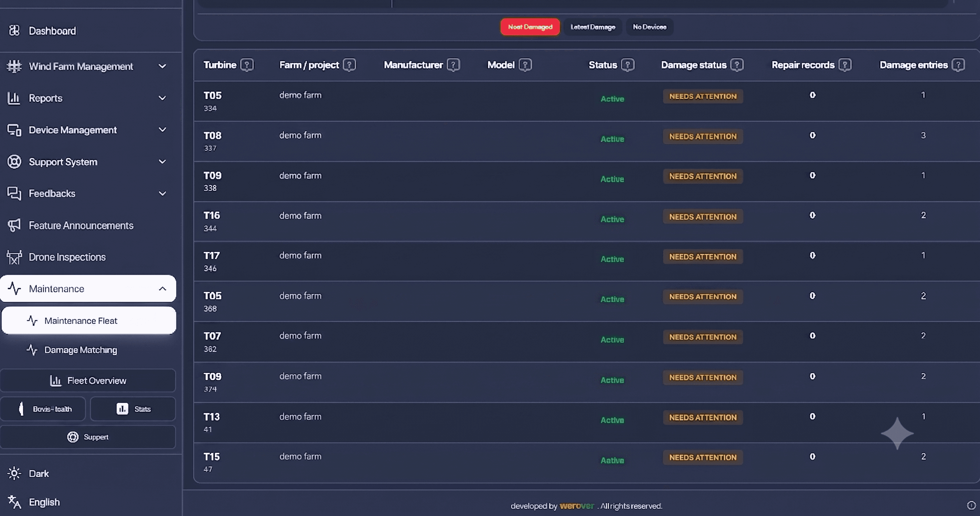980x516 pixels.
Task: Click info icon at bottom right corner
Action: 971,505
